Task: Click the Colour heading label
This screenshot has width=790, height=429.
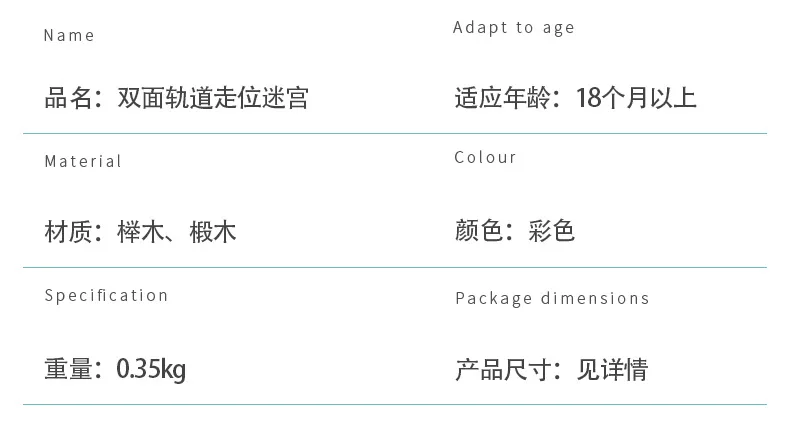Action: click(485, 157)
